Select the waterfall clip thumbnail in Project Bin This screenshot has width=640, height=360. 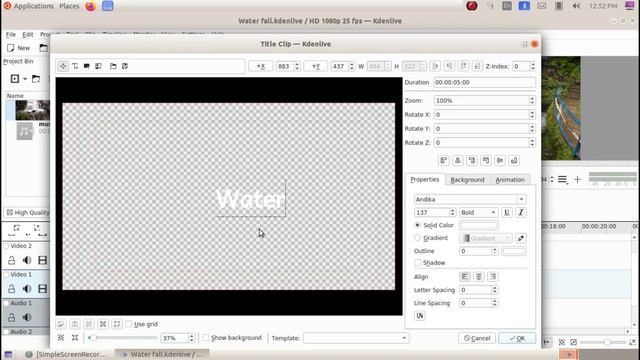click(33, 110)
